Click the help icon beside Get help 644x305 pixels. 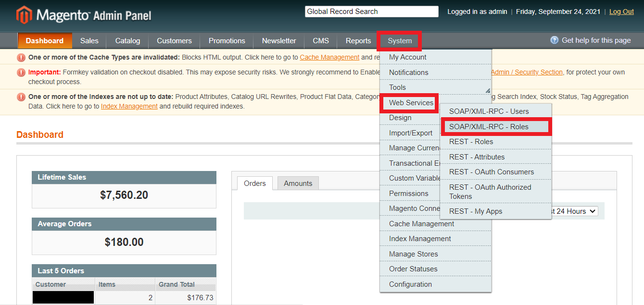tap(555, 40)
